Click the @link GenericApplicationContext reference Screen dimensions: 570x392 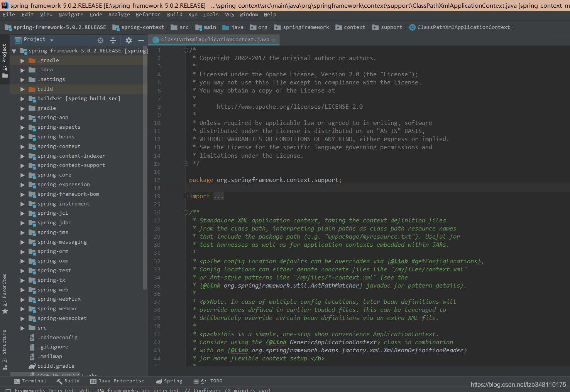323,342
